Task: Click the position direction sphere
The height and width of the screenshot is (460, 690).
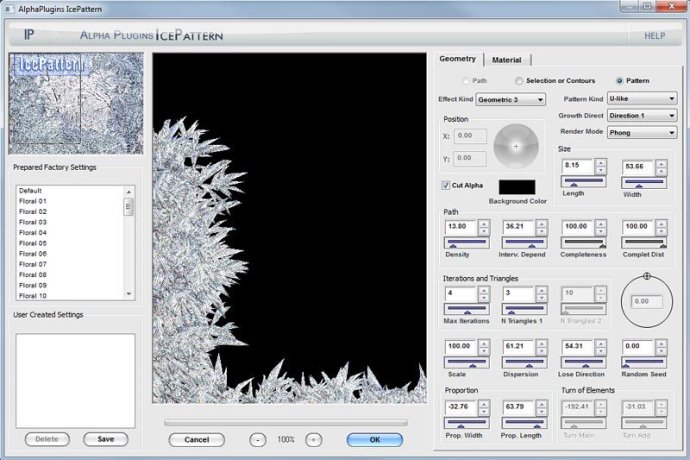Action: [x=516, y=146]
